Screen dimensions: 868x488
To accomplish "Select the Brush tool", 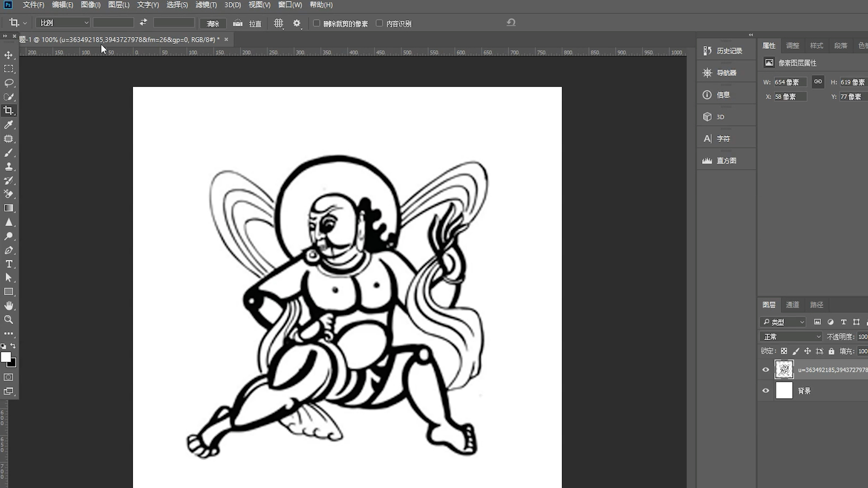I will tap(9, 153).
